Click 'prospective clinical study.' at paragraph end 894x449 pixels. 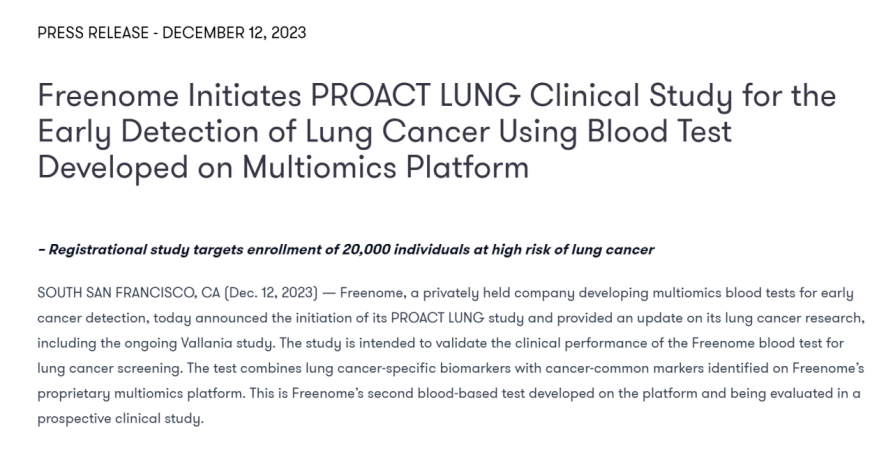click(120, 418)
